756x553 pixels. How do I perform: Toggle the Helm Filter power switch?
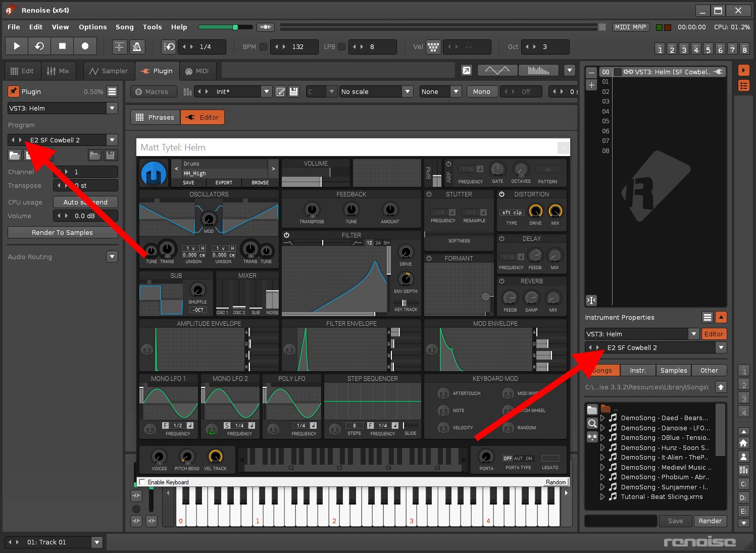coord(286,235)
